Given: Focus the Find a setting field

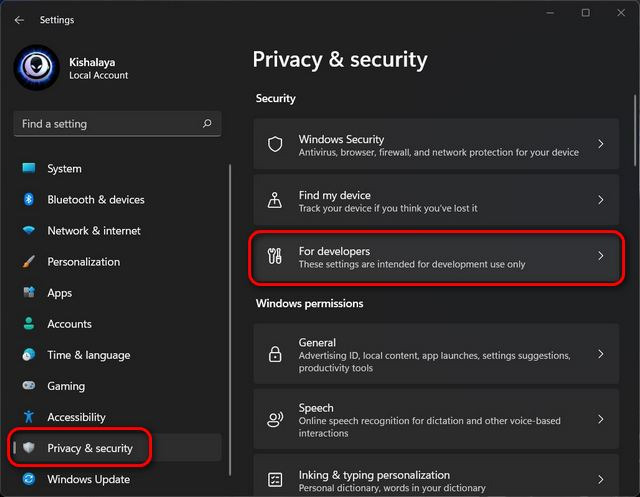Looking at the screenshot, I should pos(118,124).
